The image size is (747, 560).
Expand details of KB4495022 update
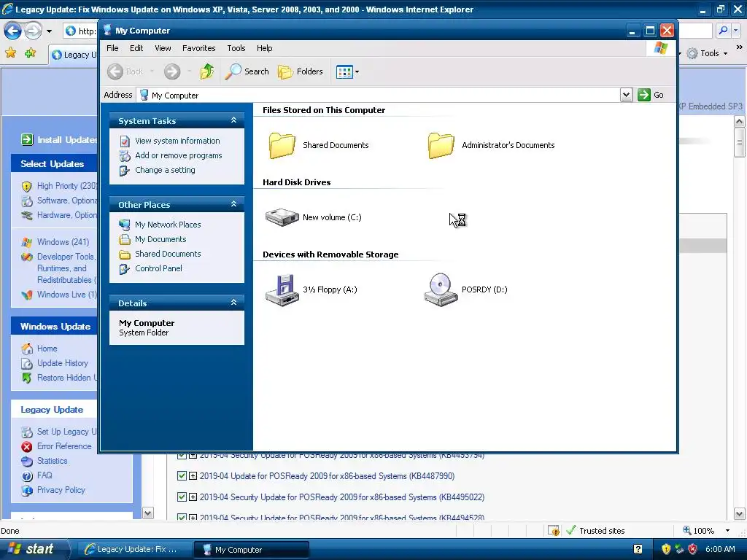[x=193, y=497]
